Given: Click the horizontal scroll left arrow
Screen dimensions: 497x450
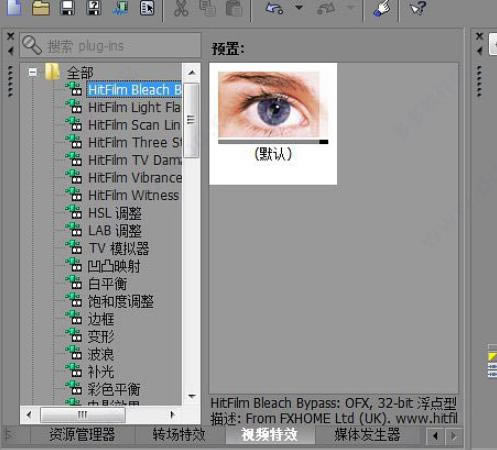Looking at the screenshot, I should 29,415.
